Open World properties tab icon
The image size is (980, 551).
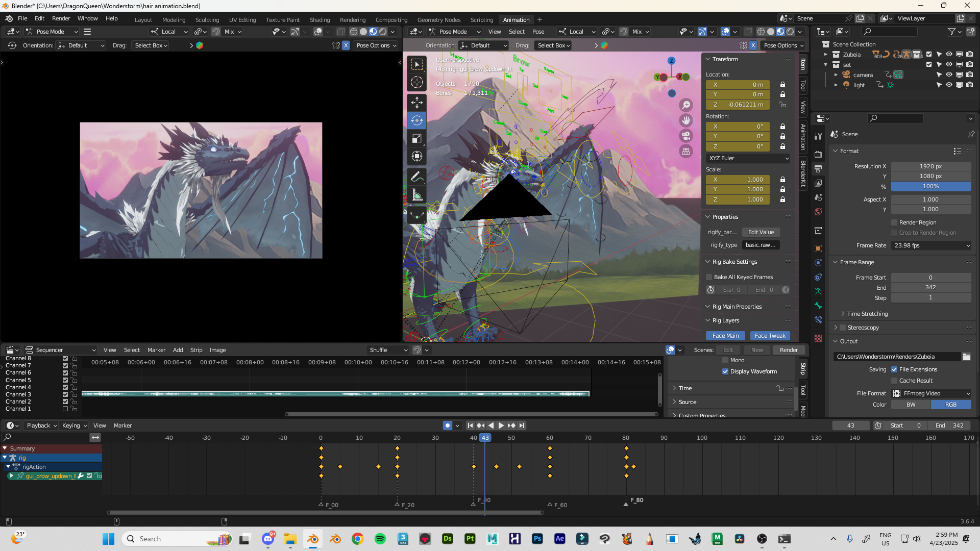click(818, 211)
